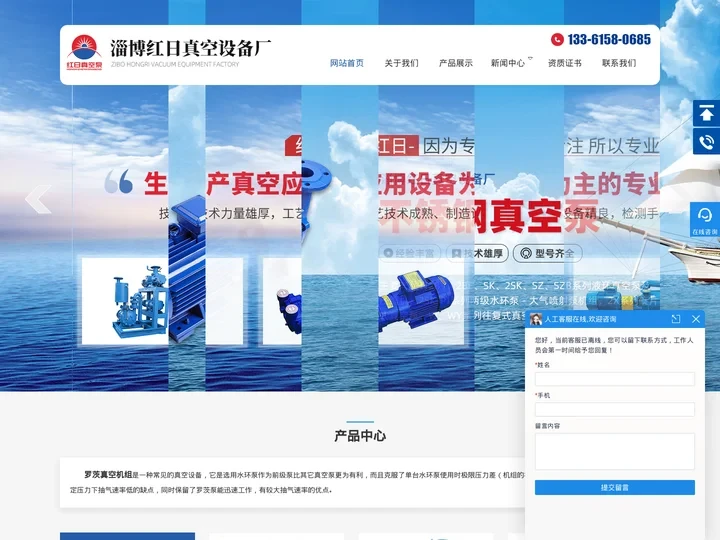Click the phone number 133-6158-0685

pyautogui.click(x=609, y=39)
